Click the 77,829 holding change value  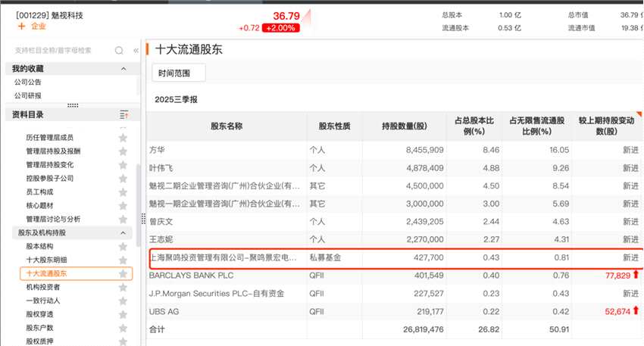tap(617, 276)
